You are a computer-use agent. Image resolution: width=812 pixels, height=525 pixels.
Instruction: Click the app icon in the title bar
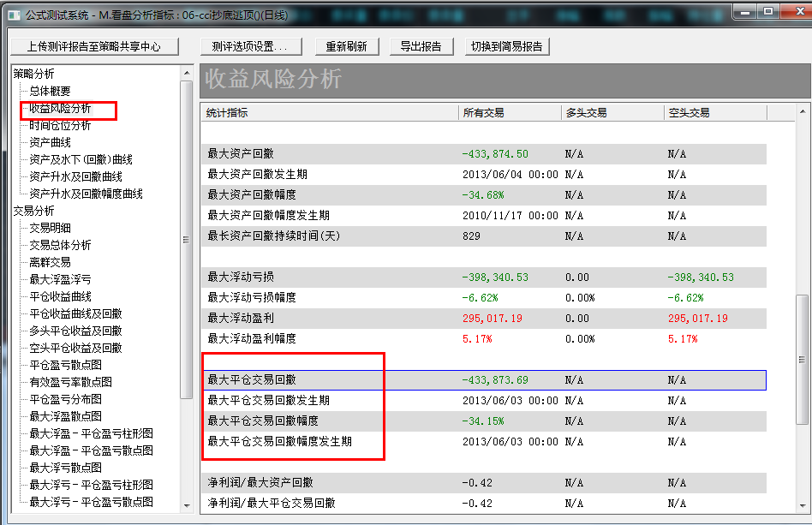click(x=14, y=15)
